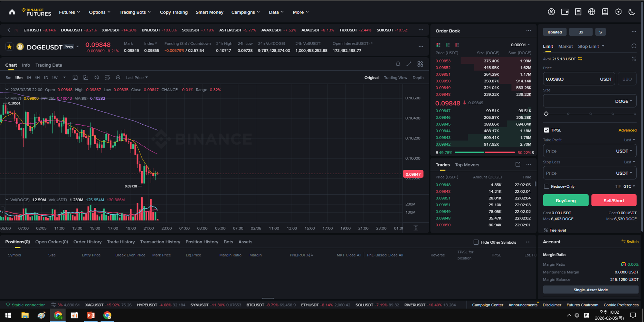The width and height of the screenshot is (644, 322).
Task: Open the orders list icon in header
Action: 578,12
